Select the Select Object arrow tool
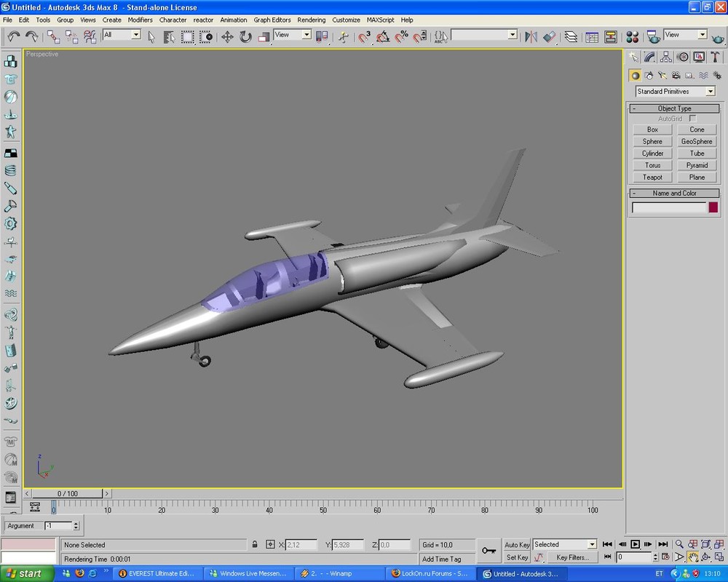The image size is (728, 582). pyautogui.click(x=150, y=35)
